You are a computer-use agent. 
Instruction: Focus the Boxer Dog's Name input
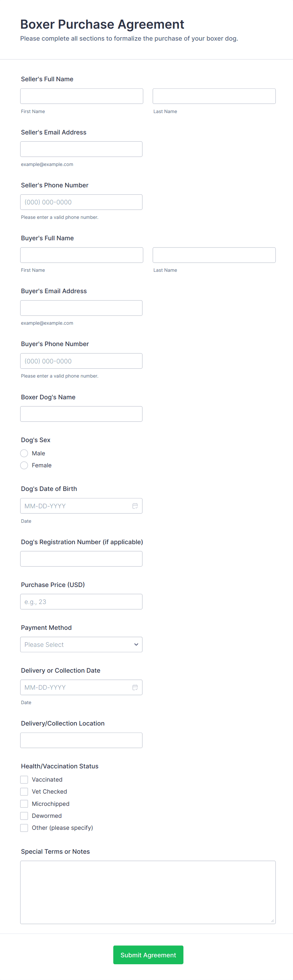click(81, 414)
